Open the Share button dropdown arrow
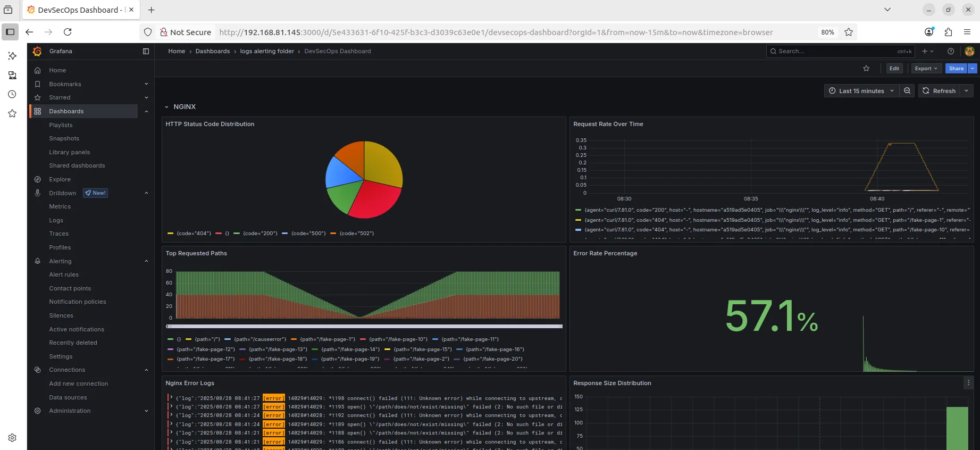Viewport: 980px width, 450px height. pos(972,68)
